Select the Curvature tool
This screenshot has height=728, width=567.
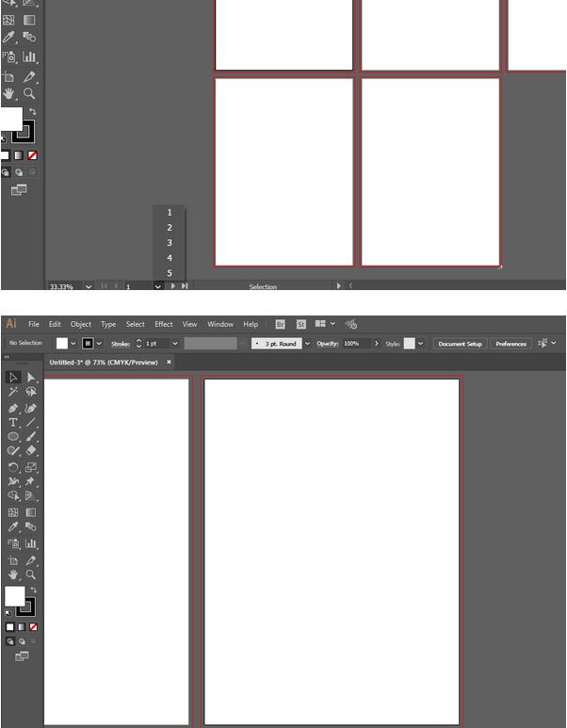[31, 408]
